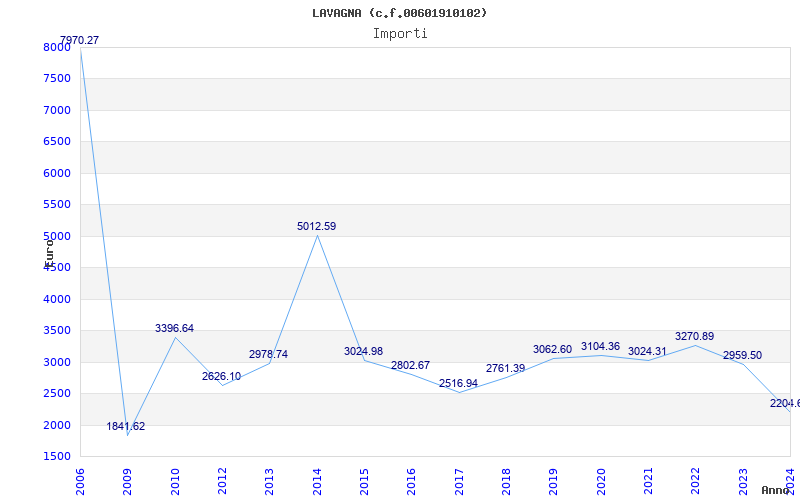800x500 pixels.
Task: Select the 2014 year on x-axis
Action: coord(317,482)
